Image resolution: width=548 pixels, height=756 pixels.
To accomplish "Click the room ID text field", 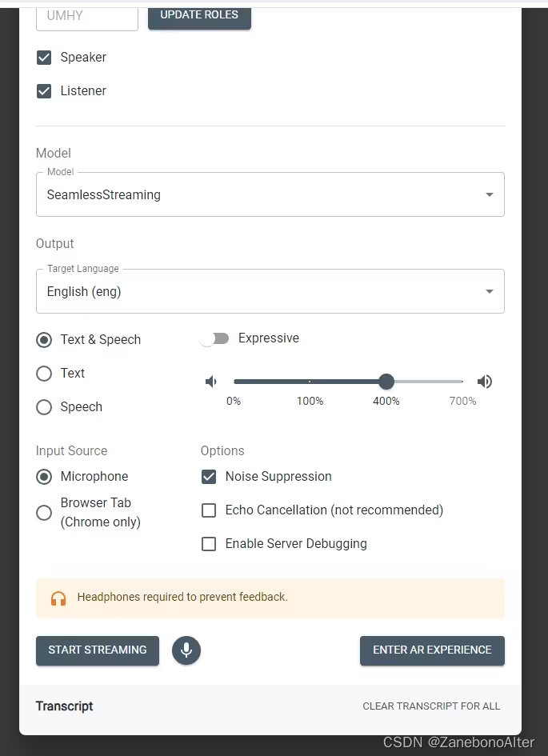I will [x=87, y=16].
